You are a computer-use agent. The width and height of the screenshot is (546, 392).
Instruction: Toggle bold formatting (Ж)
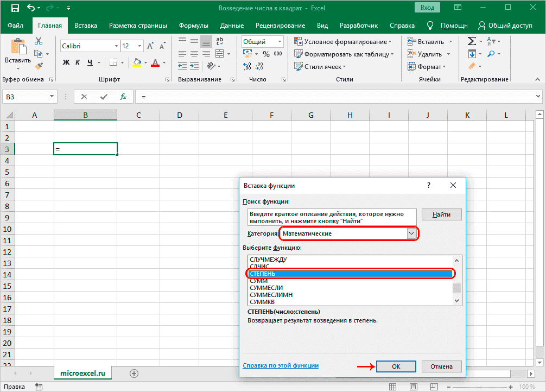click(66, 62)
